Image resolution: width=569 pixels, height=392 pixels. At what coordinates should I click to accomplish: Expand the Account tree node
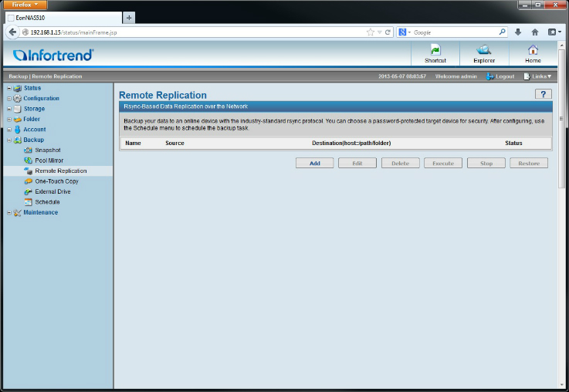[x=9, y=130]
